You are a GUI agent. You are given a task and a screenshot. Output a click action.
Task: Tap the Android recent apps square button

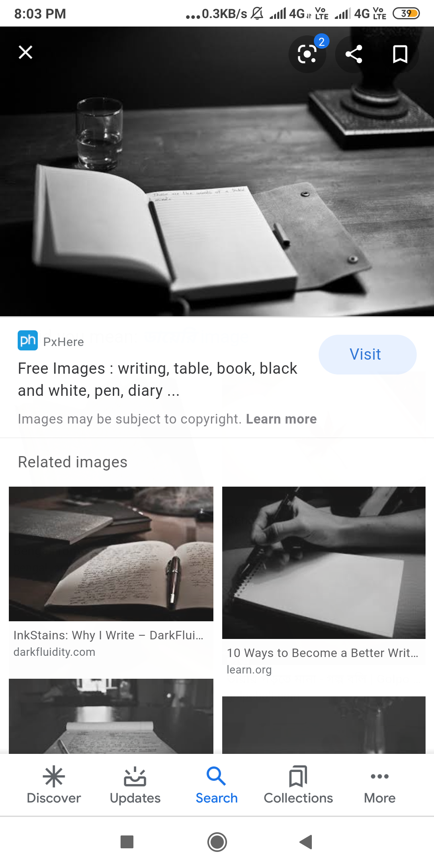127,841
